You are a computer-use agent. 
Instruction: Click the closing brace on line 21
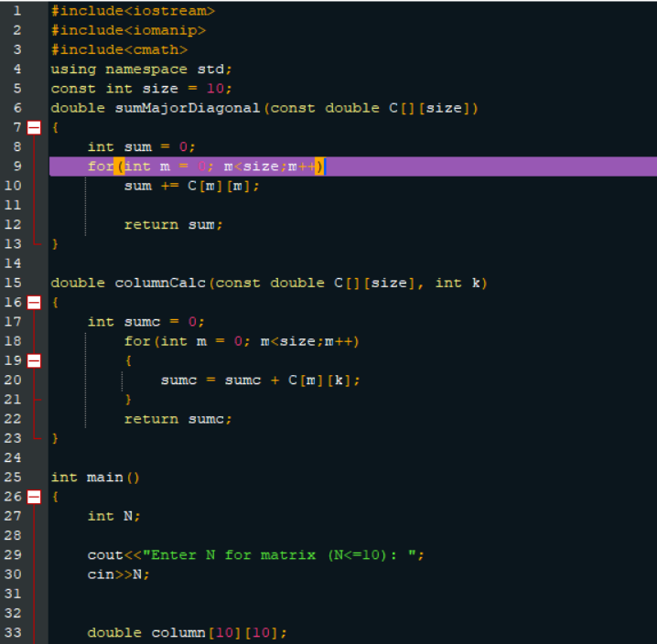[x=128, y=400]
